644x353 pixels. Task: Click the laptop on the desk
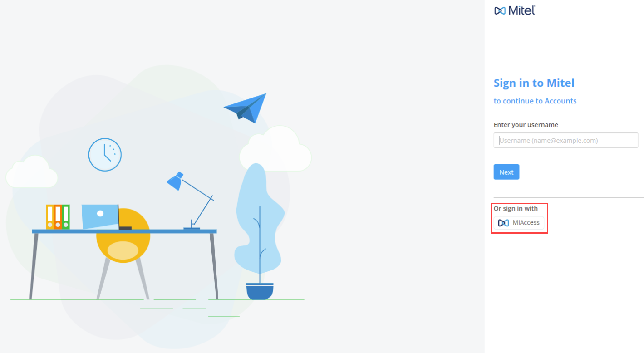107,217
